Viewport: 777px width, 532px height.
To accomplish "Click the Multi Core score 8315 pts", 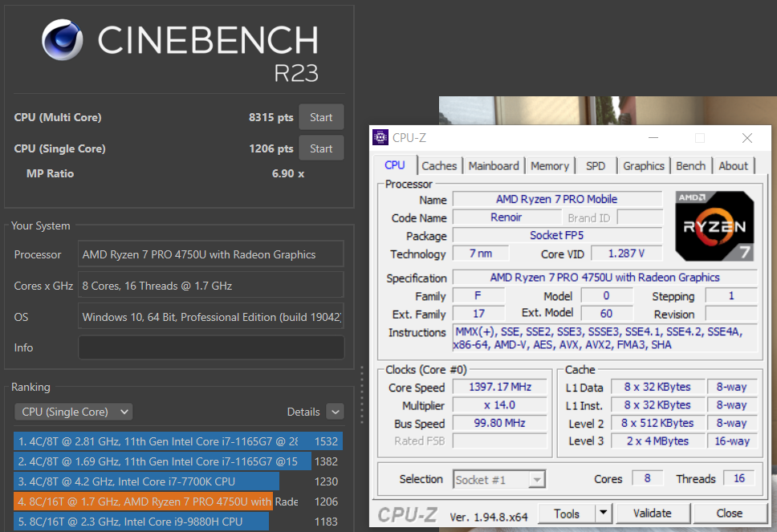I will 271,117.
